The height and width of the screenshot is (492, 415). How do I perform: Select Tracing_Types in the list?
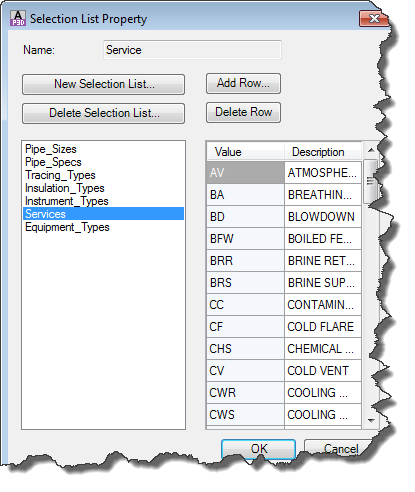(103, 175)
